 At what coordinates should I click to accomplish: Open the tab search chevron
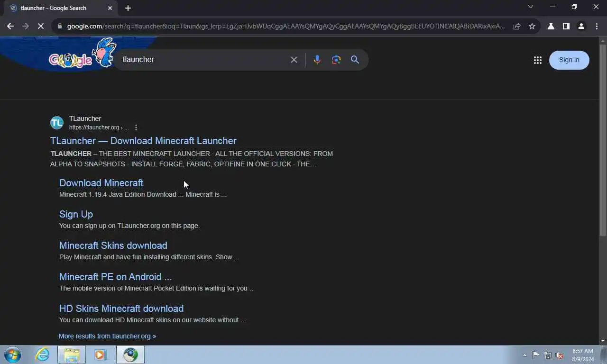point(531,7)
